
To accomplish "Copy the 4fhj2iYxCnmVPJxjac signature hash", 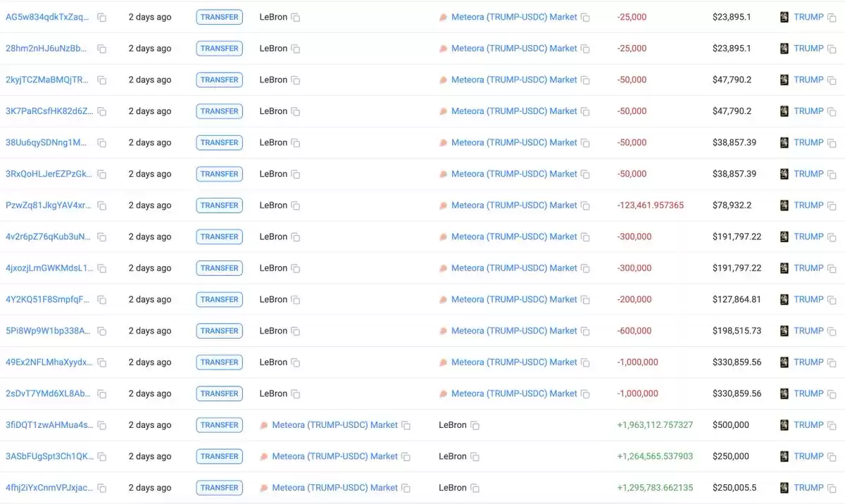I will [x=102, y=488].
